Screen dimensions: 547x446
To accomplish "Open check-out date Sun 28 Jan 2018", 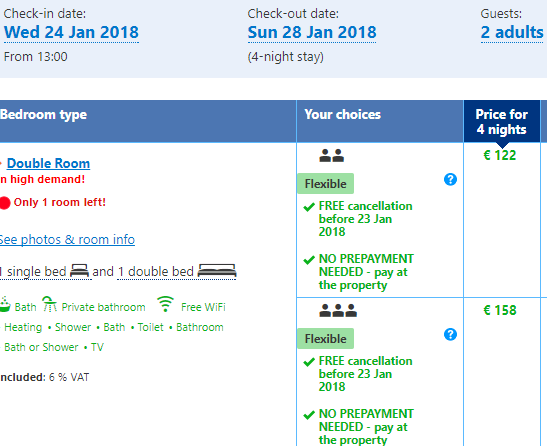I will tap(312, 32).
